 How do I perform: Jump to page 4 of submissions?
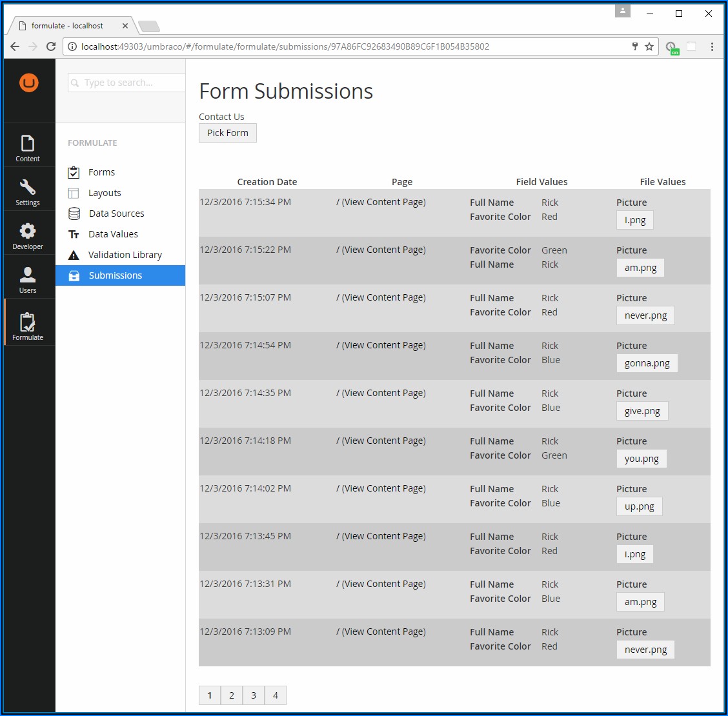point(276,695)
